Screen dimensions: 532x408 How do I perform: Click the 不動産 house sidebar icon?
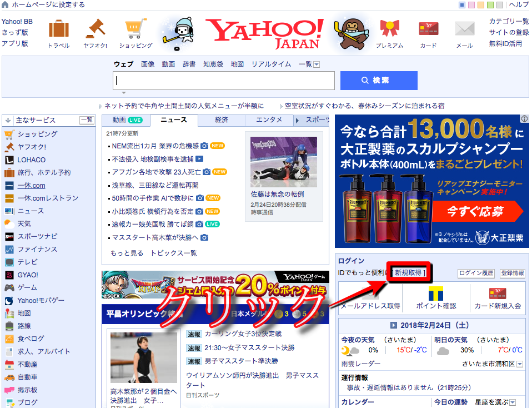click(x=9, y=365)
